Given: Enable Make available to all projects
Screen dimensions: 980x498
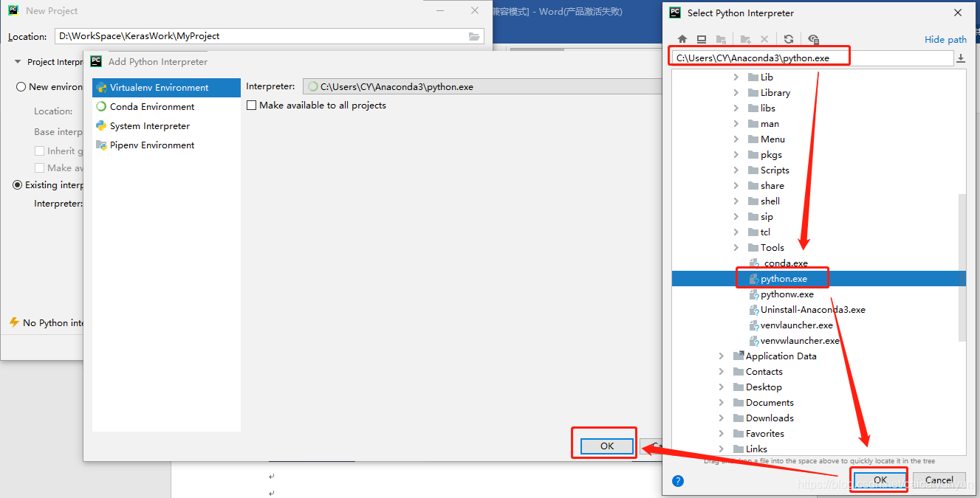Looking at the screenshot, I should [252, 106].
